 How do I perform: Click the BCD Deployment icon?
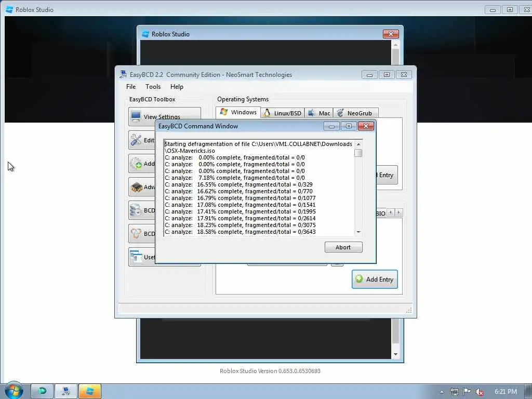[136, 233]
